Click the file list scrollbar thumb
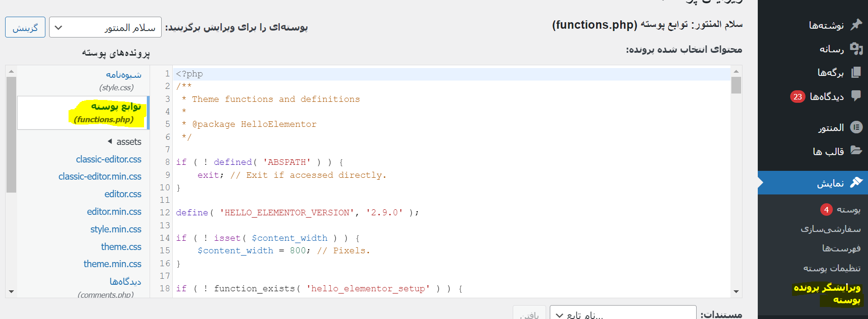This screenshot has width=868, height=319. click(11, 134)
